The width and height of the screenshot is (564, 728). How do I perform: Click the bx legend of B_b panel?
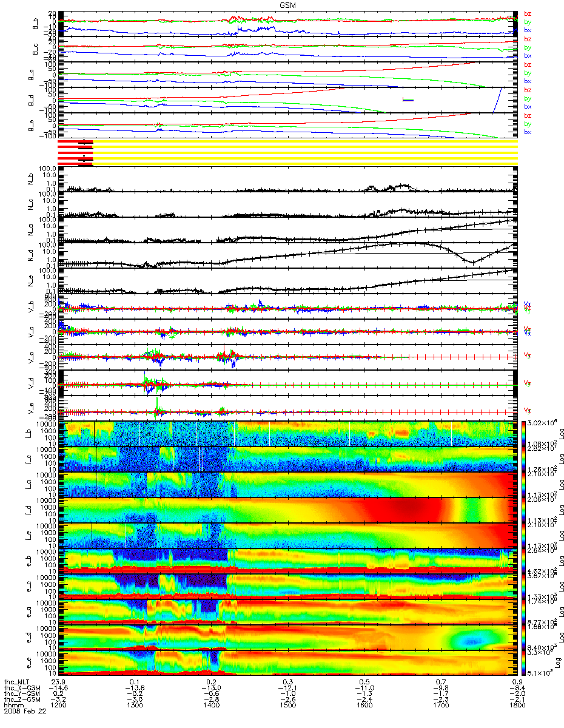click(x=528, y=30)
